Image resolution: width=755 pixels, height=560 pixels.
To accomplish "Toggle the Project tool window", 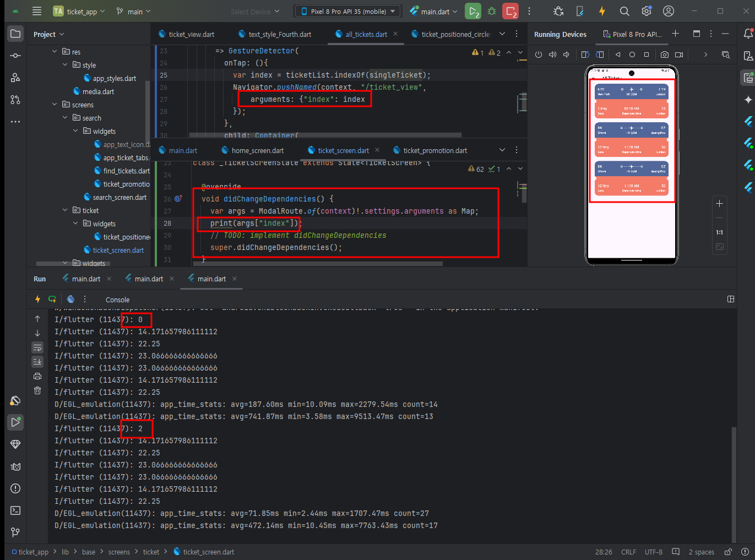I will [x=15, y=34].
